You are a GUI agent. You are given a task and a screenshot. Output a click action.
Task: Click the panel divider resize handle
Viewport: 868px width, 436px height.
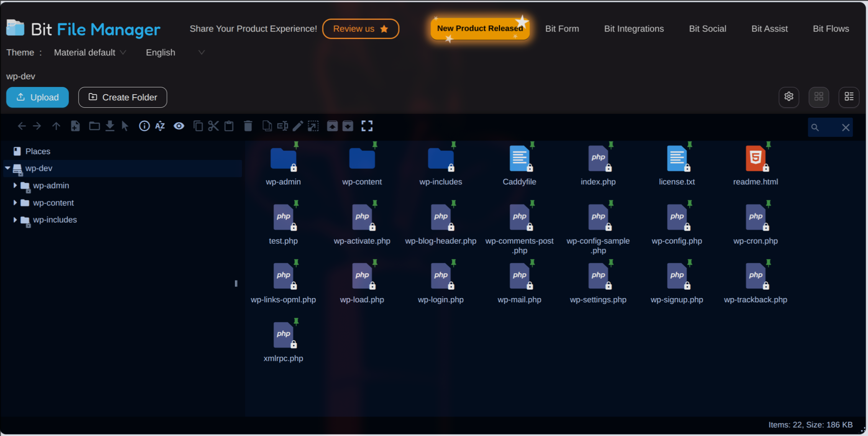pos(236,284)
